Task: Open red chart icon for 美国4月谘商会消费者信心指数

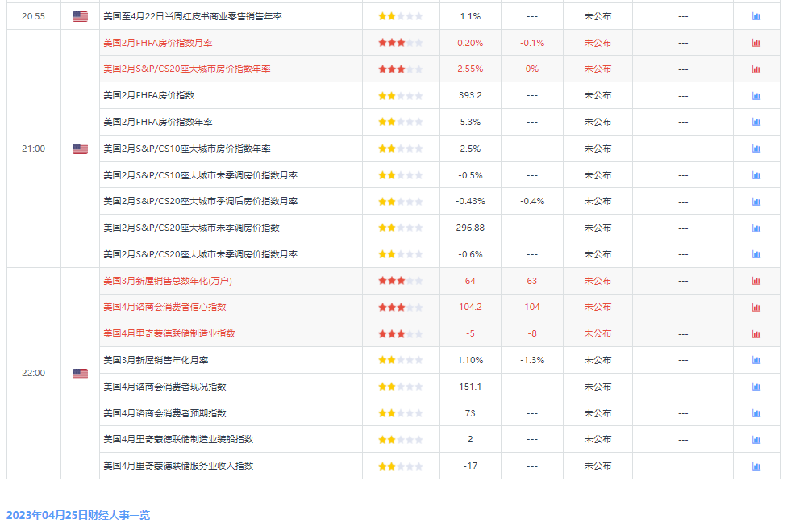Action: (x=756, y=308)
